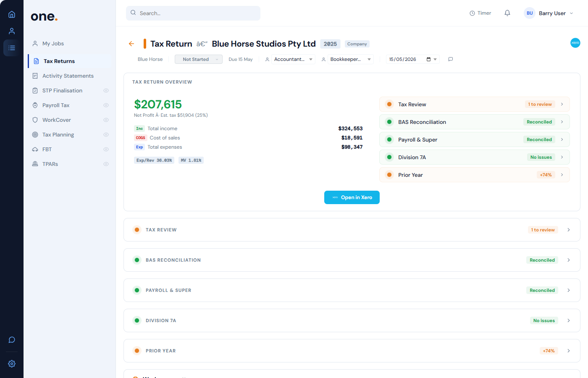This screenshot has height=378, width=588.
Task: Click the accountant person icon
Action: [x=267, y=59]
